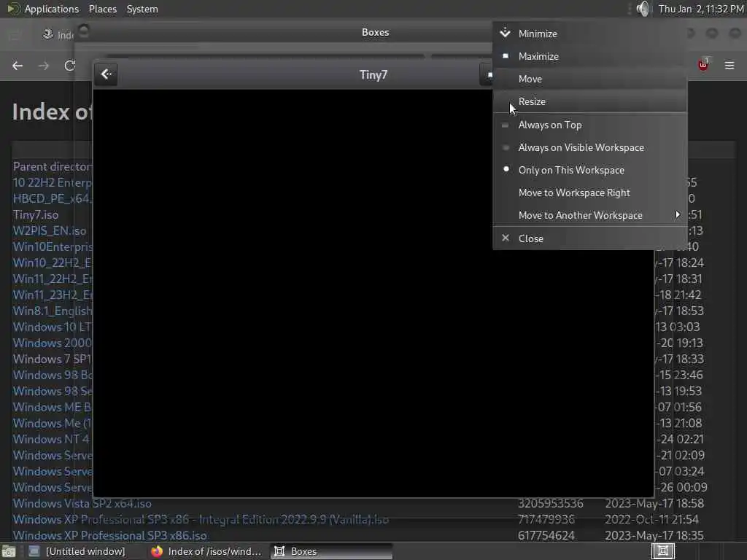Viewport: 747px width, 560px height.
Task: Choose Resize from the window menu
Action: pyautogui.click(x=589, y=101)
